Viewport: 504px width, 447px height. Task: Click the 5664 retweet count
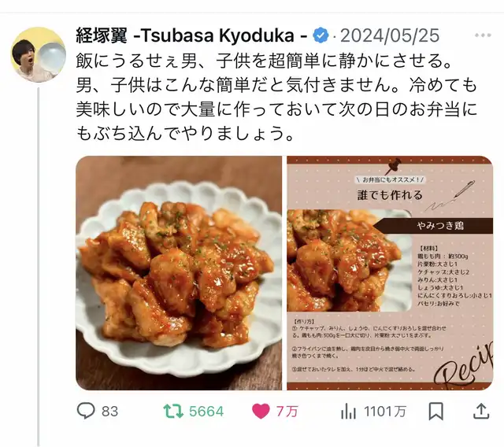coord(206,412)
